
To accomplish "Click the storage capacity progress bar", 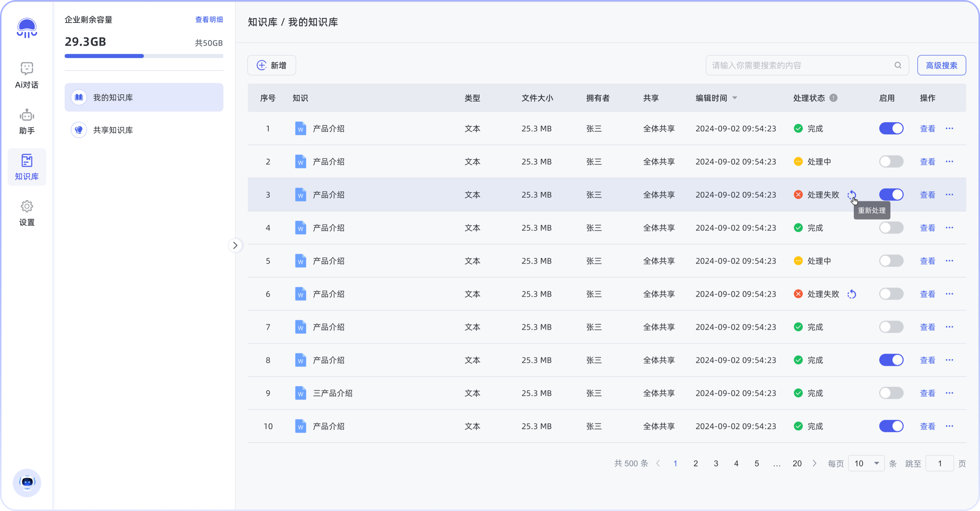I will coord(144,56).
